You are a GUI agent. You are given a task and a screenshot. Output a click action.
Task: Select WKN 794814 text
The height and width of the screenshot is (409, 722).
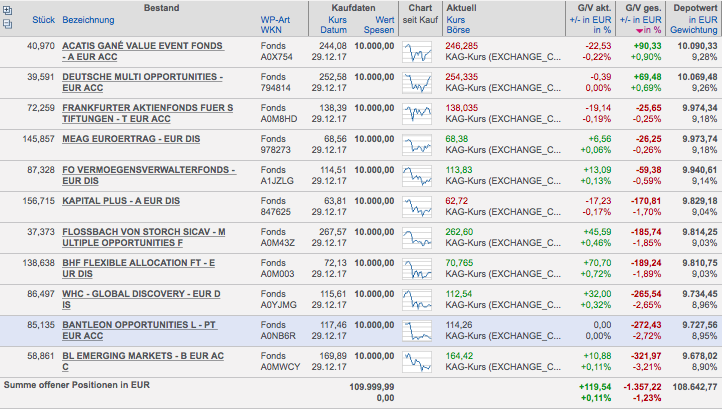click(x=275, y=88)
